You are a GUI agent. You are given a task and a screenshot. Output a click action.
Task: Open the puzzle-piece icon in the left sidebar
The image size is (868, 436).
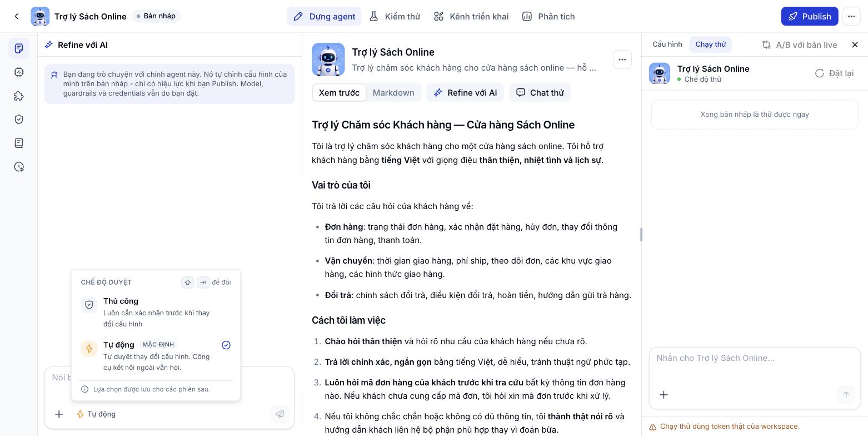point(19,96)
